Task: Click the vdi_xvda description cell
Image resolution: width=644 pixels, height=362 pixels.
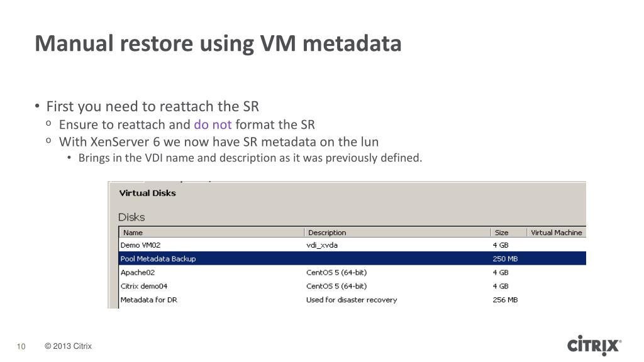Action: click(322, 245)
